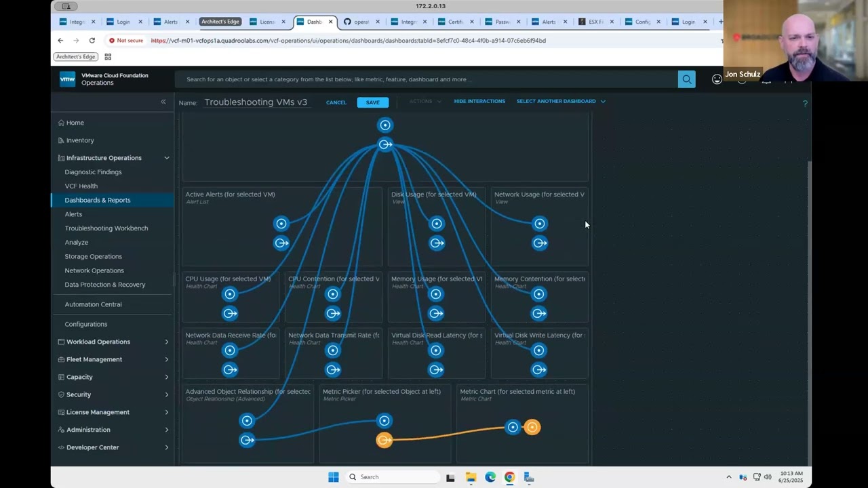The image size is (868, 488).
Task: Collapse the left navigation panel
Action: click(x=163, y=102)
